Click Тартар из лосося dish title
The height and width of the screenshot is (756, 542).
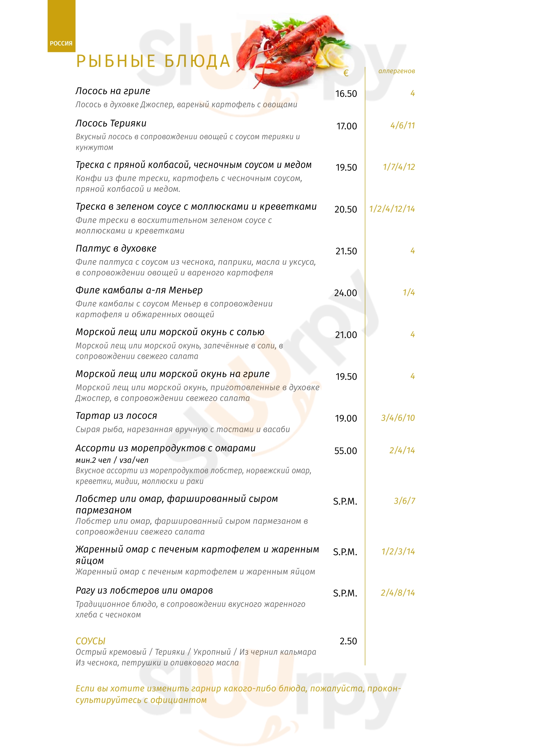click(116, 416)
